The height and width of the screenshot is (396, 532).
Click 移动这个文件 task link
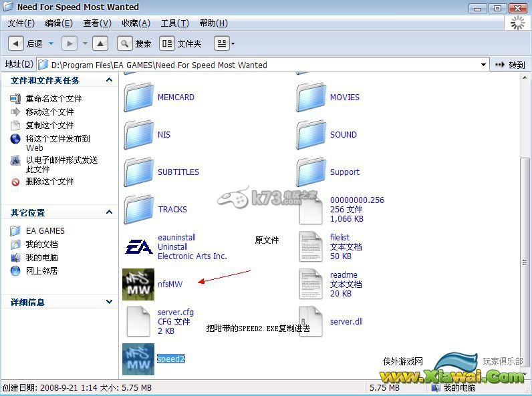49,112
